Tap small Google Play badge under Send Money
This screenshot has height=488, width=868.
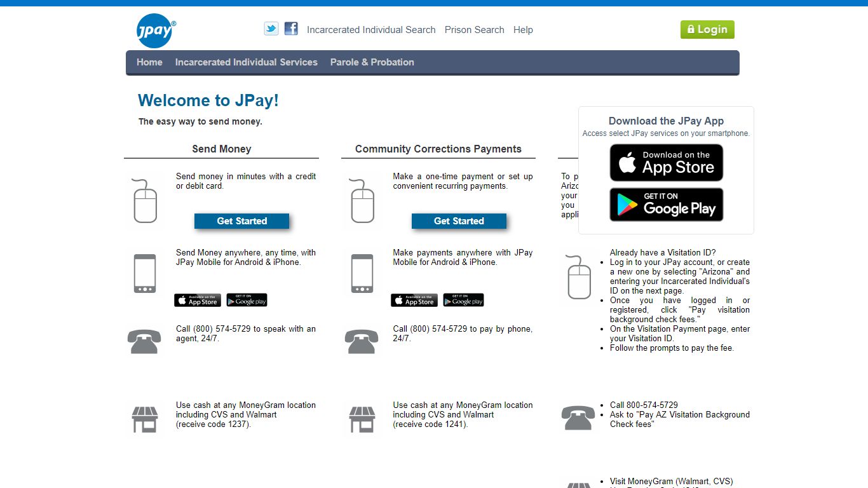247,300
